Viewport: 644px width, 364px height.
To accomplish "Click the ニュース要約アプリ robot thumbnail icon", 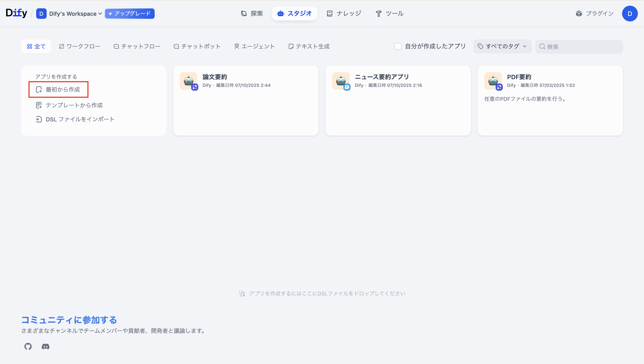I will [x=341, y=81].
